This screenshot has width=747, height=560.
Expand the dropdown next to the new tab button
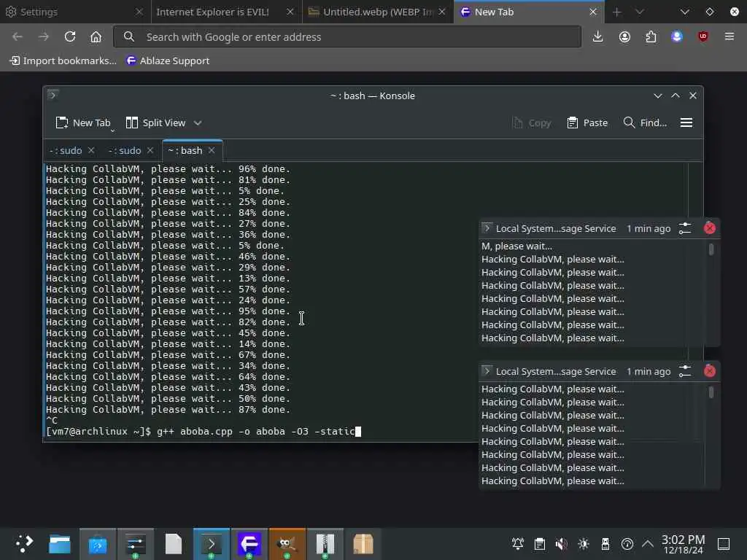[x=640, y=12]
